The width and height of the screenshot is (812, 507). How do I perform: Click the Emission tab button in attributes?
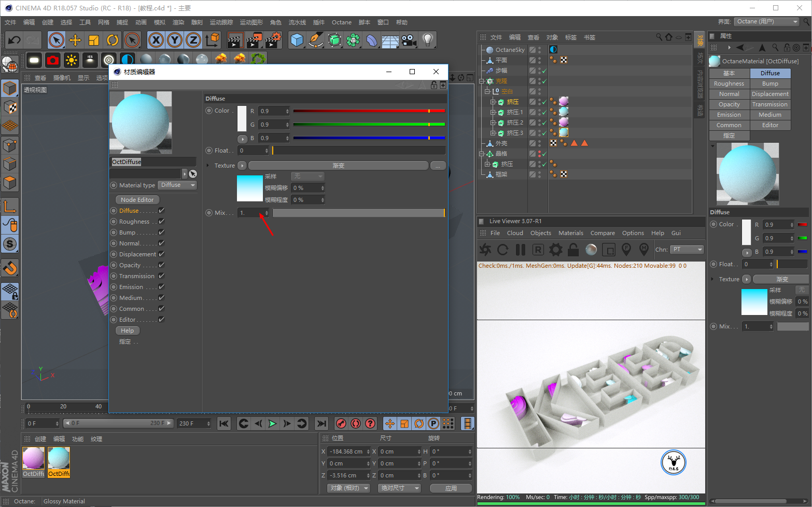click(x=729, y=115)
